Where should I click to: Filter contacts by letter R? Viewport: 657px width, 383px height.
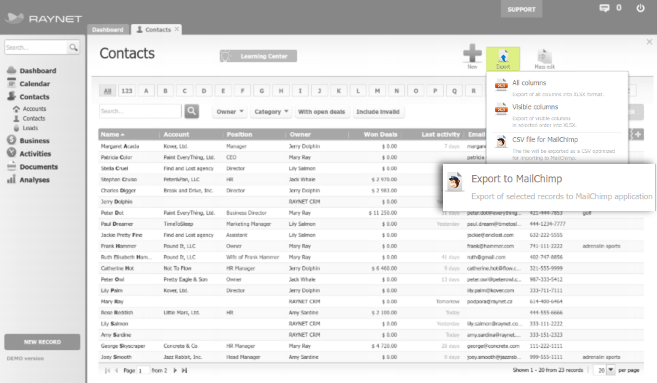pyautogui.click(x=474, y=91)
